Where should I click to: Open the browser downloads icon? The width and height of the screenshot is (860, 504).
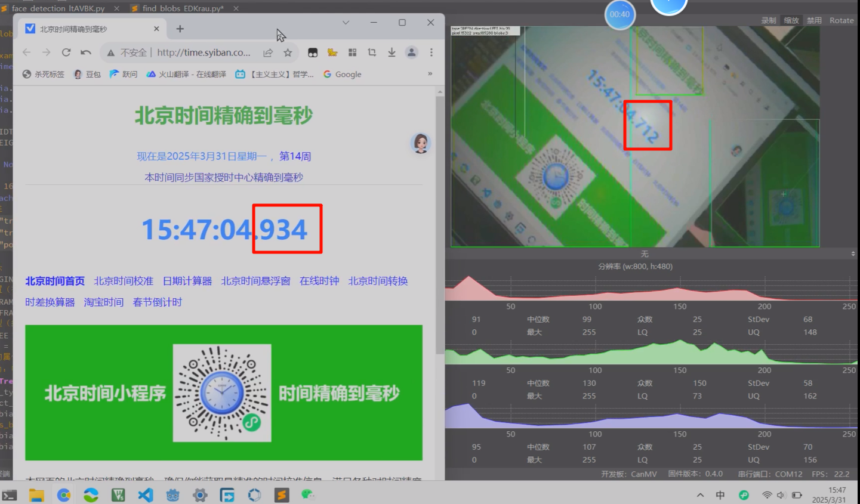point(392,52)
